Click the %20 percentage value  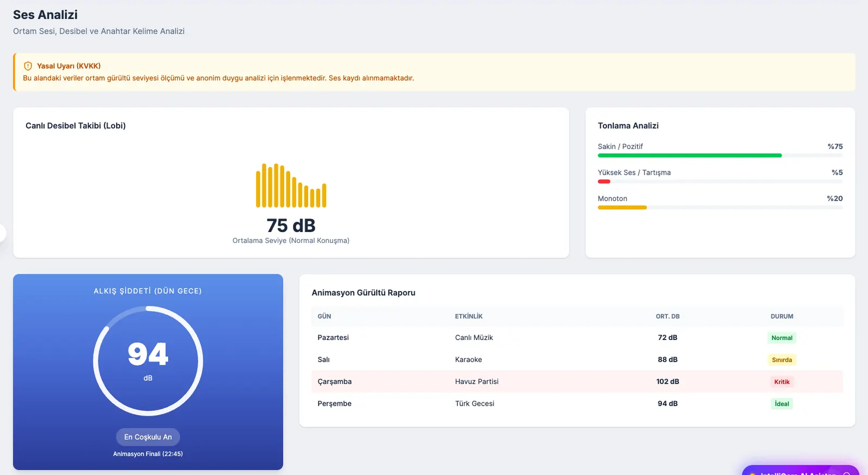835,199
